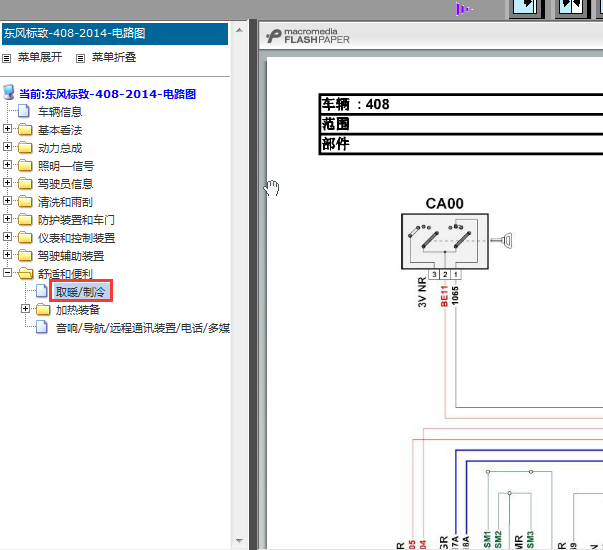603x550 pixels.
Task: Click the red BE11 wire label
Action: pyautogui.click(x=445, y=296)
